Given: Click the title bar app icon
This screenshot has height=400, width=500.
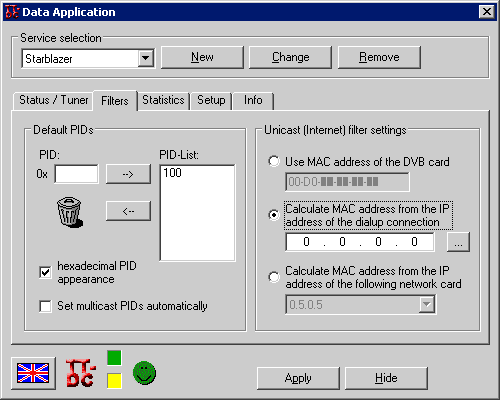Looking at the screenshot, I should [11, 12].
